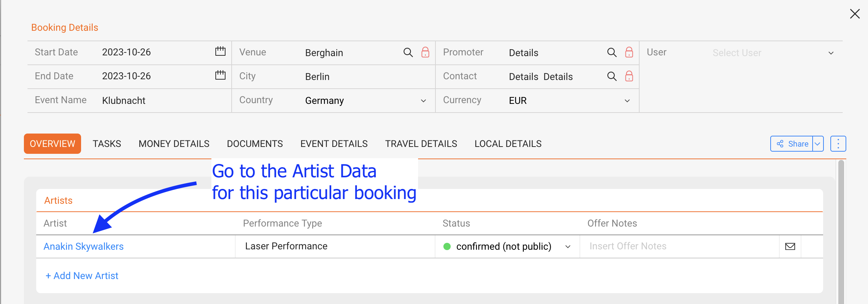The height and width of the screenshot is (304, 868).
Task: Open the Money Details tab
Action: (x=174, y=144)
